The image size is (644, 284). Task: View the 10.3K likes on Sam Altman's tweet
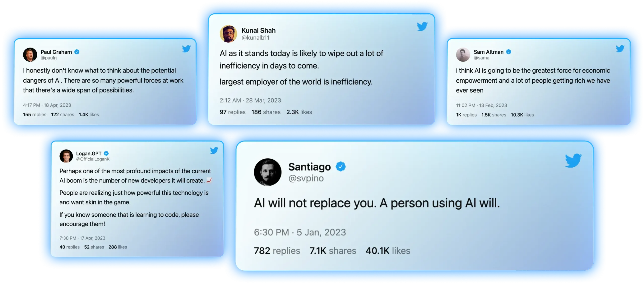tap(522, 115)
